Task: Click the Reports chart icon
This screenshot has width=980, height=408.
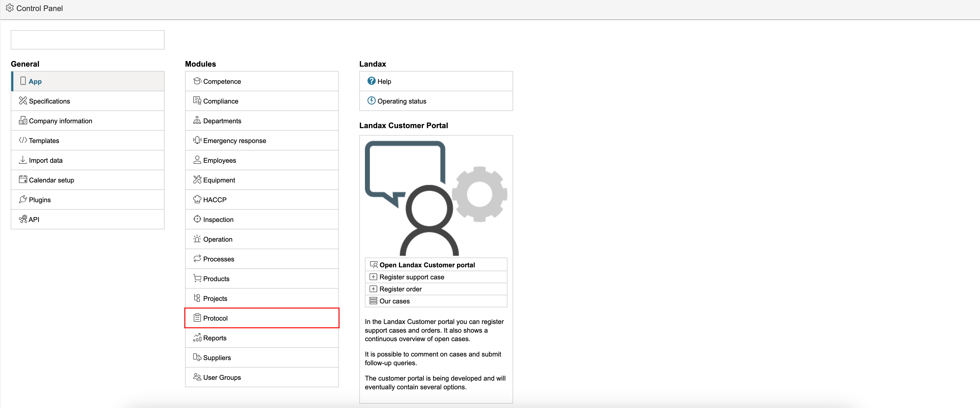Action: (x=197, y=338)
